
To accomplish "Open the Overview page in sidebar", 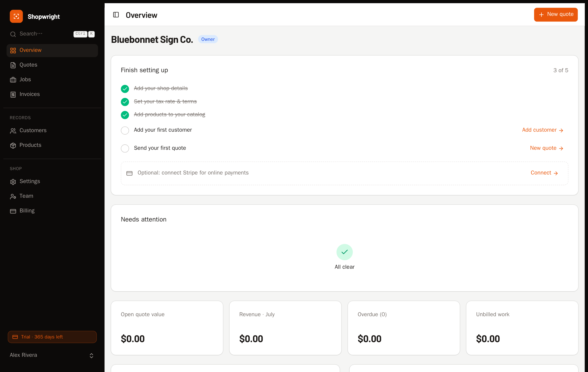I will 52,50.
